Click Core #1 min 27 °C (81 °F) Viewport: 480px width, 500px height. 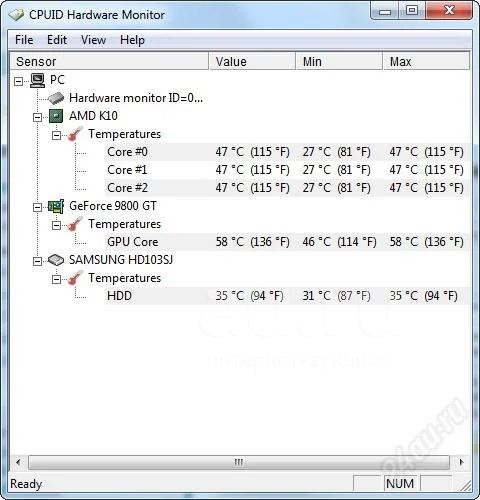(x=336, y=170)
